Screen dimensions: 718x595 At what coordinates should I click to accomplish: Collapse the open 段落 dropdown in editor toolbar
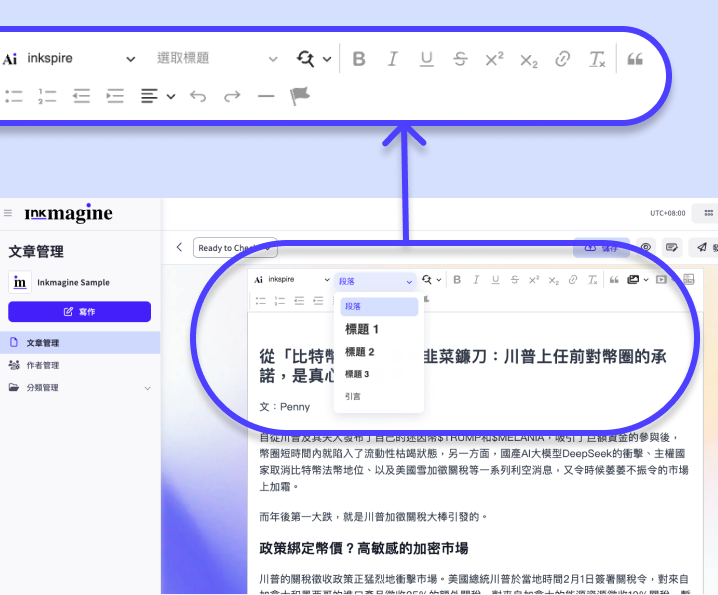coord(375,281)
